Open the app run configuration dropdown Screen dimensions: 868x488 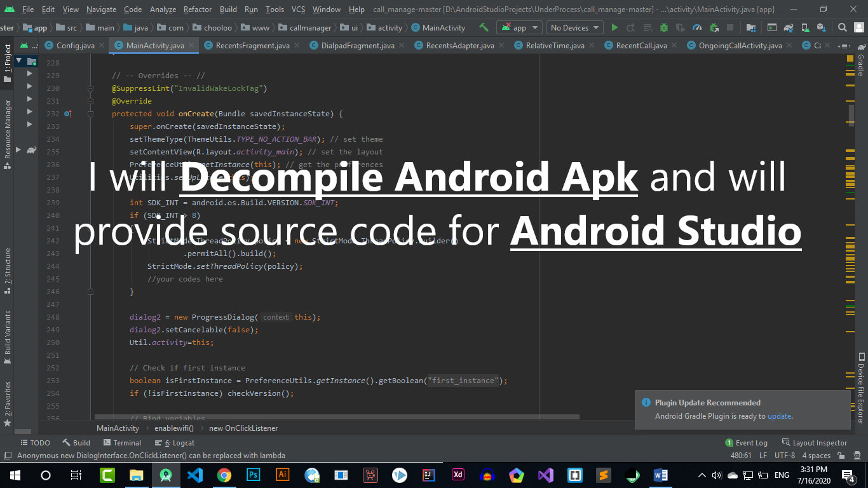pos(520,27)
